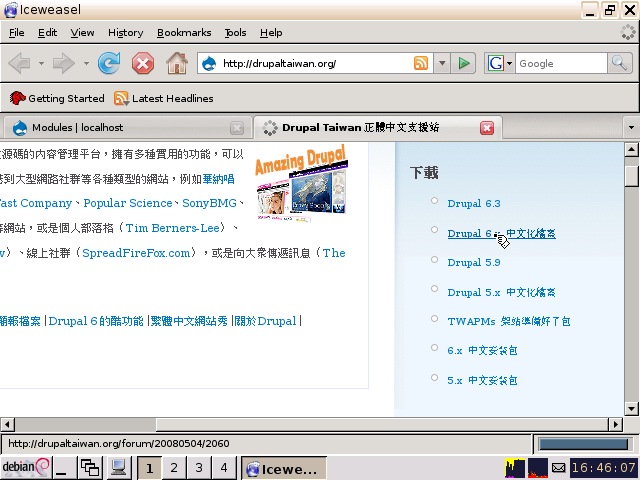Select the Drupal Taiwan tab
Screen dimensions: 640x480
point(378,128)
